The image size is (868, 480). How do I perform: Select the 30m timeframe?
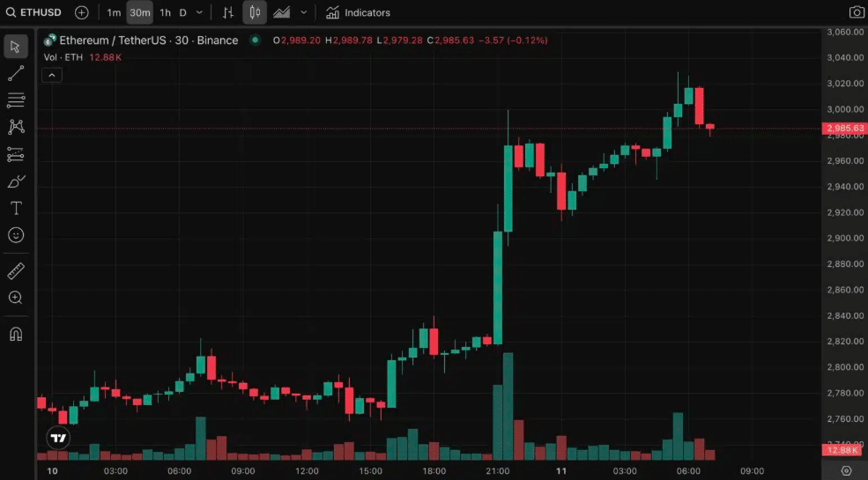coord(139,12)
